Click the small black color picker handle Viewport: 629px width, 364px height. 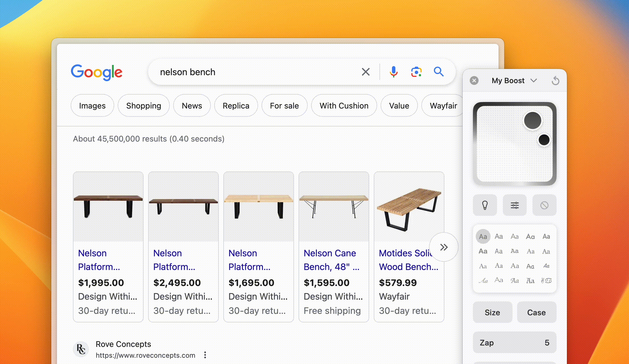click(544, 140)
